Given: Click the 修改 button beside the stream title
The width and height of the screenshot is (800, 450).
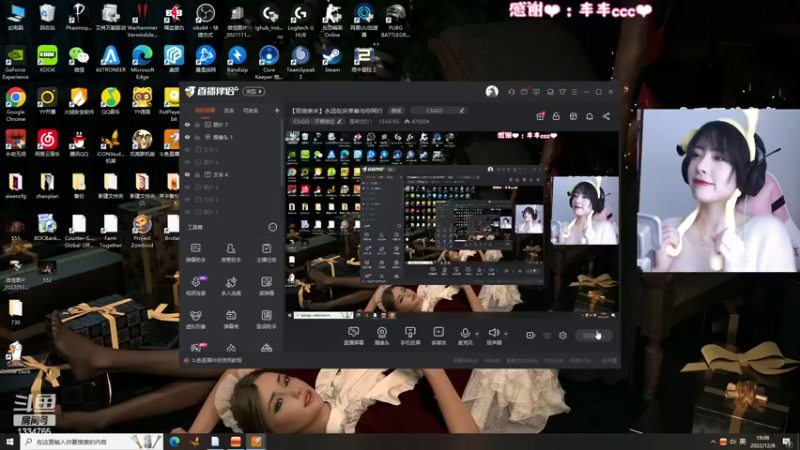Looking at the screenshot, I should coord(396,110).
